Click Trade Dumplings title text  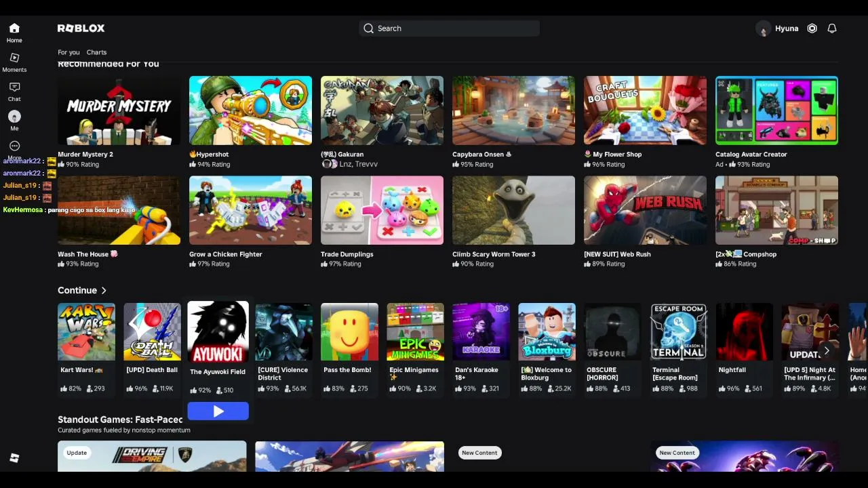point(347,254)
